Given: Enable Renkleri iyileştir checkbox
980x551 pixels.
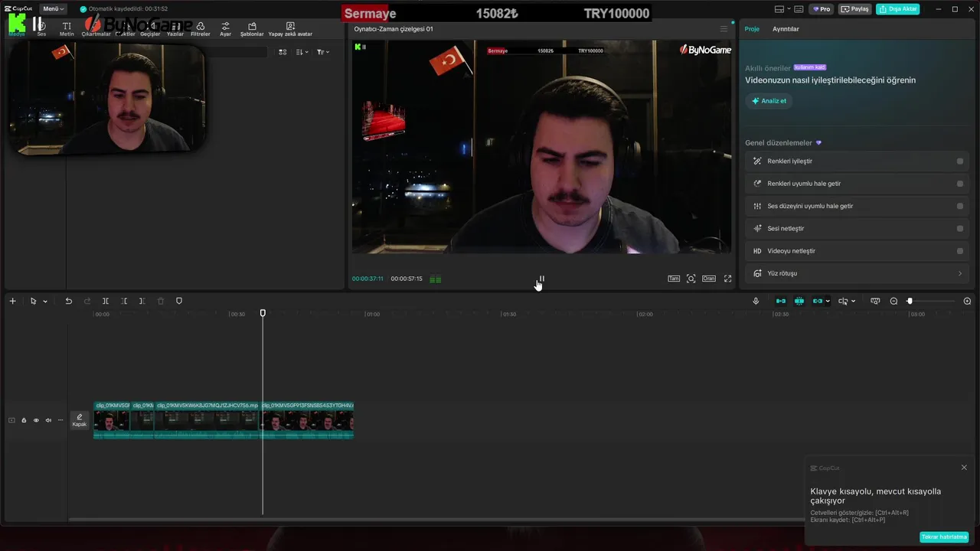Looking at the screenshot, I should [960, 161].
